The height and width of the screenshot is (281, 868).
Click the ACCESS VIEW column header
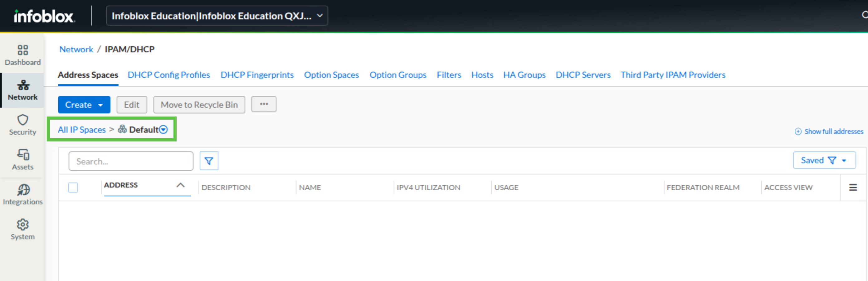tap(788, 188)
